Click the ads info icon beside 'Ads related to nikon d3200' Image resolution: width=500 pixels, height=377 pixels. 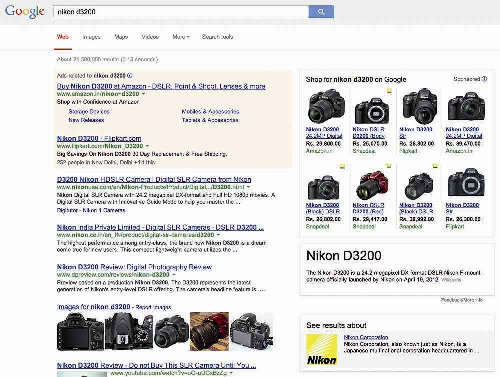click(x=130, y=76)
